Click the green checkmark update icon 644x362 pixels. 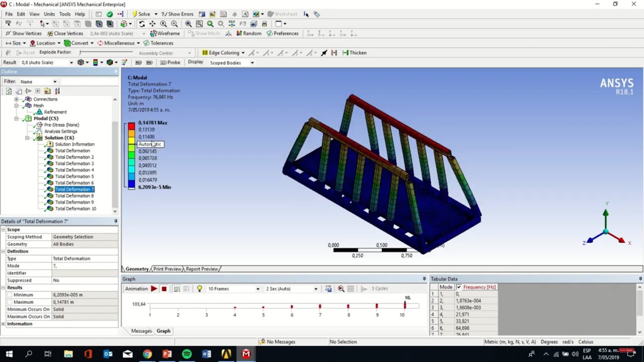[110, 14]
